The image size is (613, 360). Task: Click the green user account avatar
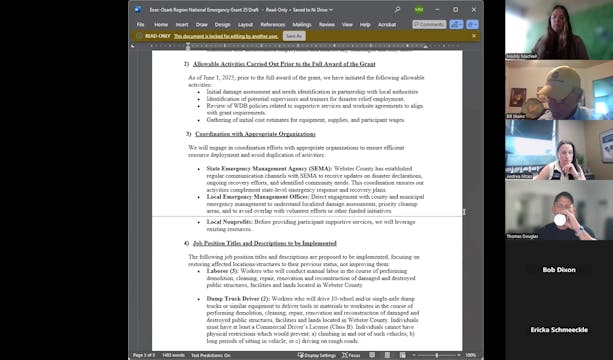419,10
